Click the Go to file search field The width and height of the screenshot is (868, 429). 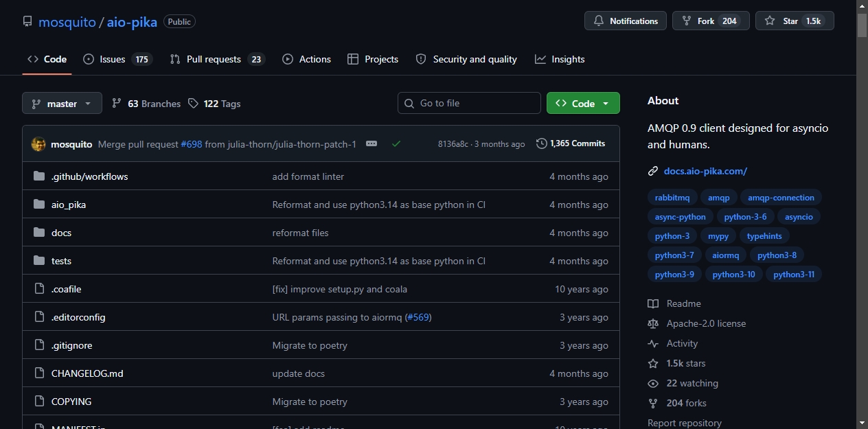tap(469, 103)
